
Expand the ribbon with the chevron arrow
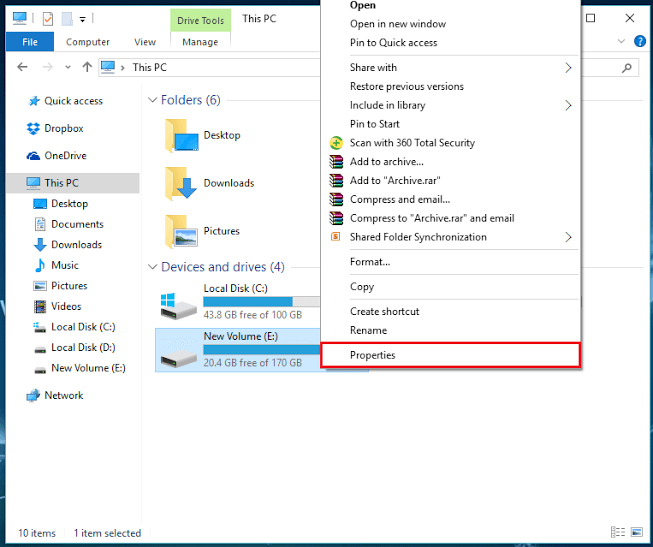tap(621, 41)
